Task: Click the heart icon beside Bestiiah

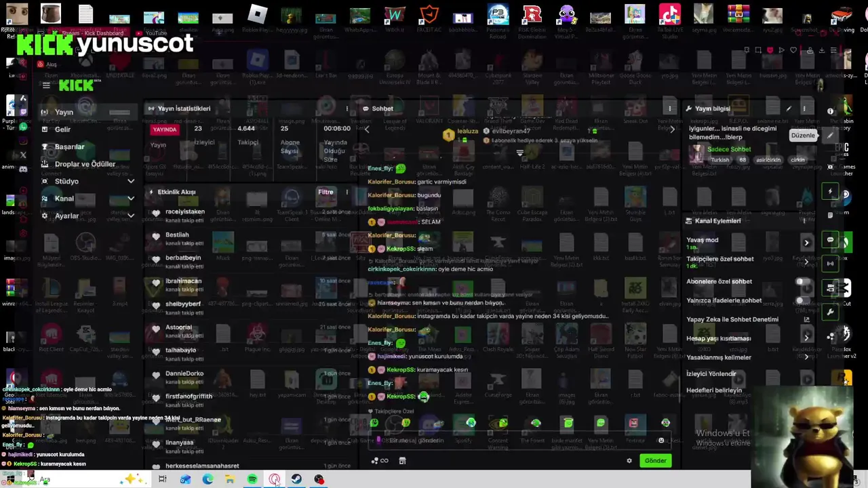Action: (x=156, y=236)
